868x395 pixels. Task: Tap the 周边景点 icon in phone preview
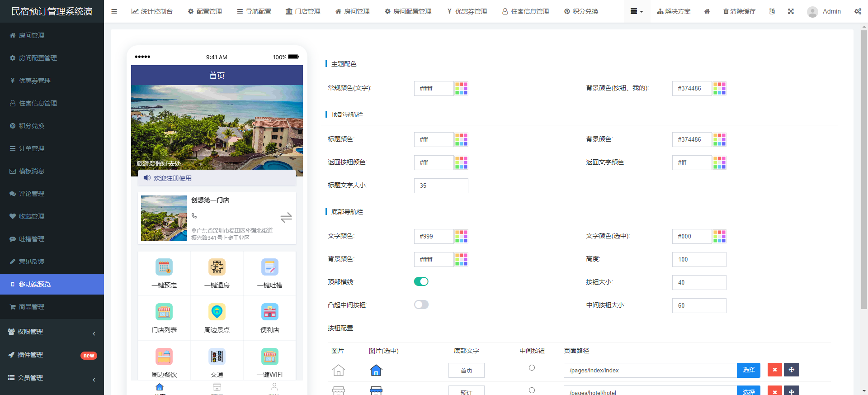click(x=217, y=312)
